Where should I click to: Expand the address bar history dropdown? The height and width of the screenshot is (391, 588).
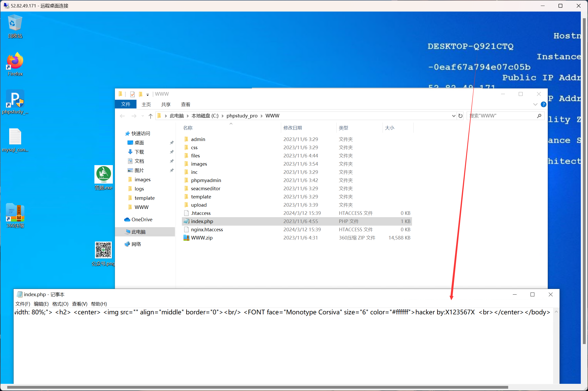tap(453, 116)
